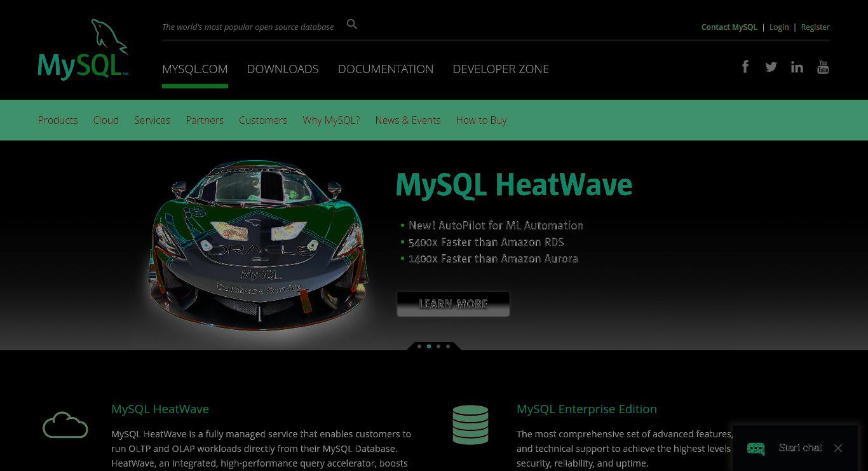868x471 pixels.
Task: Open search via the magnifier icon
Action: [352, 24]
